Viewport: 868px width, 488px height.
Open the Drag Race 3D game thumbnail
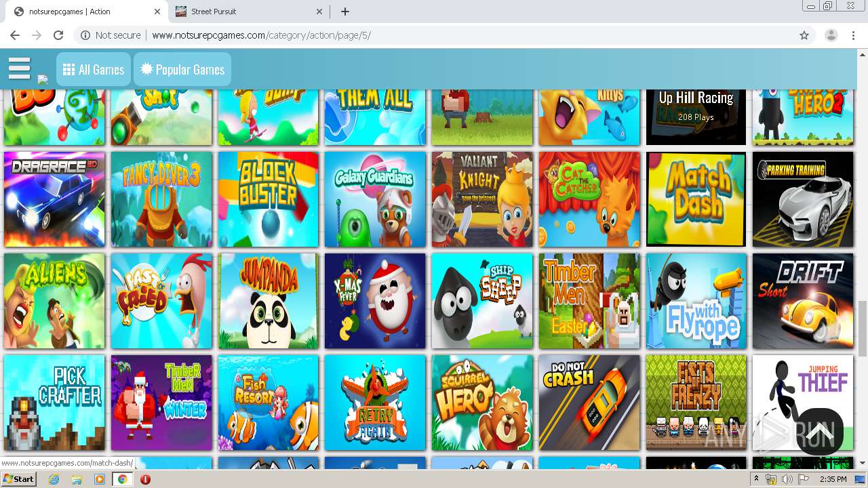point(54,199)
